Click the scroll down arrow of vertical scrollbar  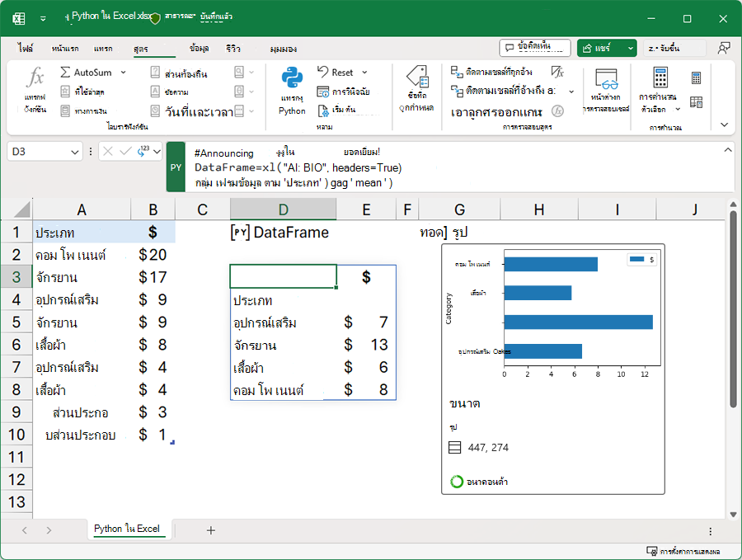[x=733, y=515]
